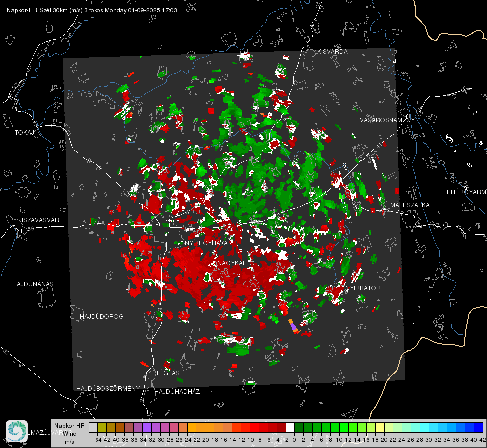Click the legend value 30
487x448 pixels.
point(429,440)
